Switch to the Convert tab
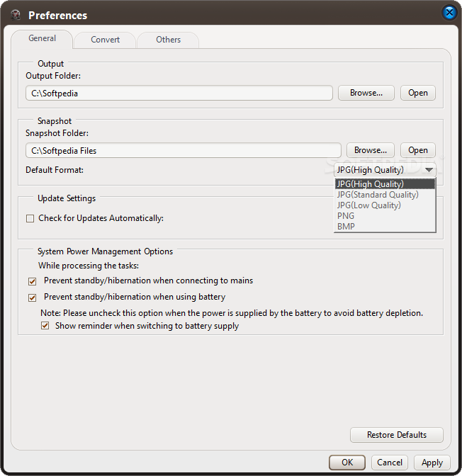462x476 pixels. [x=105, y=40]
